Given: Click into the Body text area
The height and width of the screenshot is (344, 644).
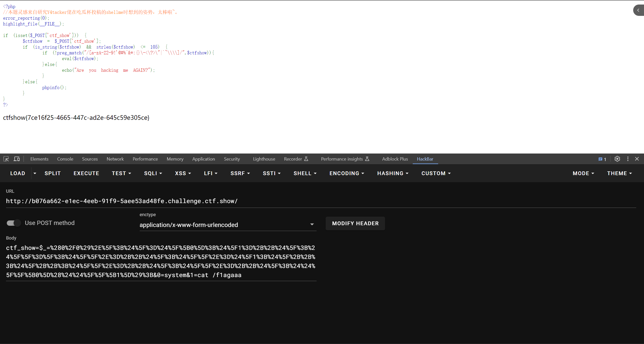Looking at the screenshot, I should pos(161,261).
